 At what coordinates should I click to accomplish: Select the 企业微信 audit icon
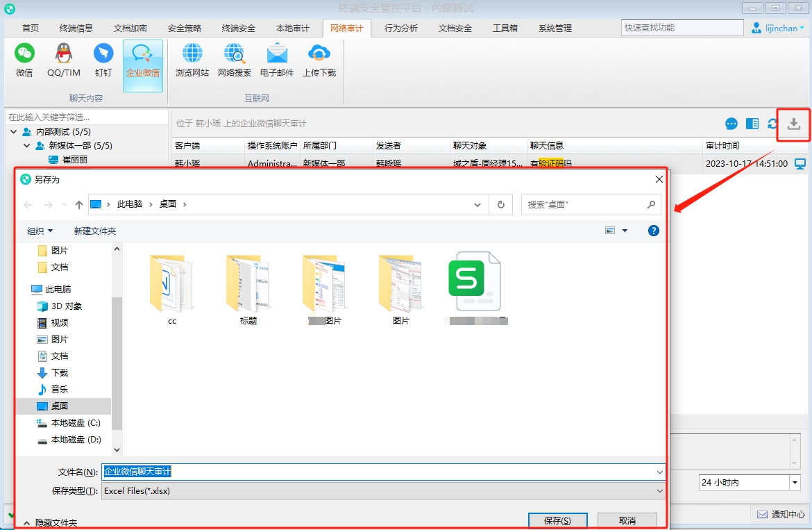tap(143, 66)
